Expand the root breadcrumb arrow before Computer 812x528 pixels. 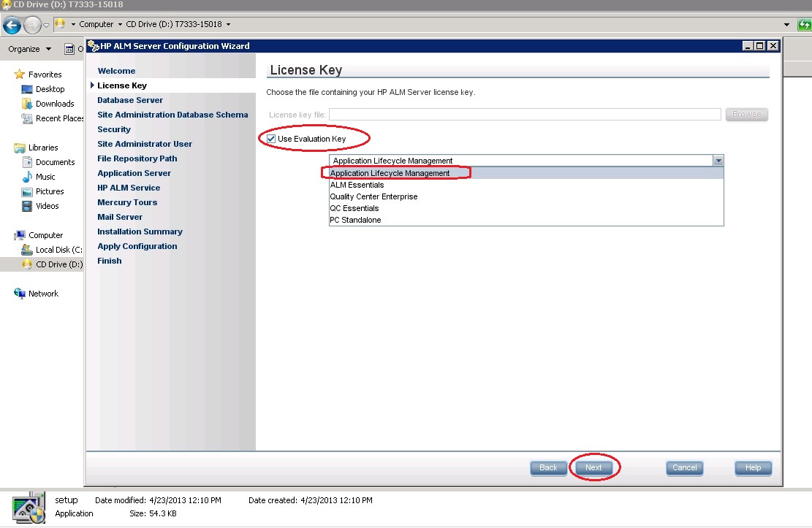(x=73, y=24)
